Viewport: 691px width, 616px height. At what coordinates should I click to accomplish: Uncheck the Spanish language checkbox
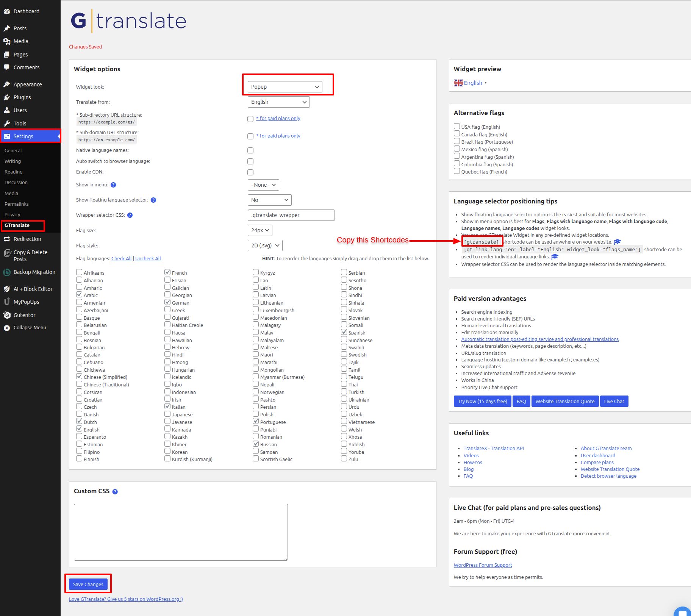click(344, 332)
